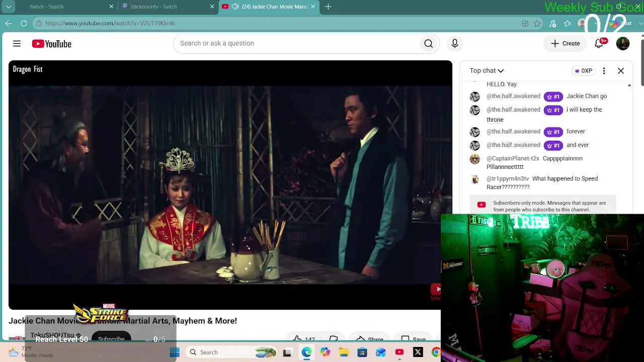
Task: Click the search magnifier button on YouTube
Action: [x=429, y=44]
